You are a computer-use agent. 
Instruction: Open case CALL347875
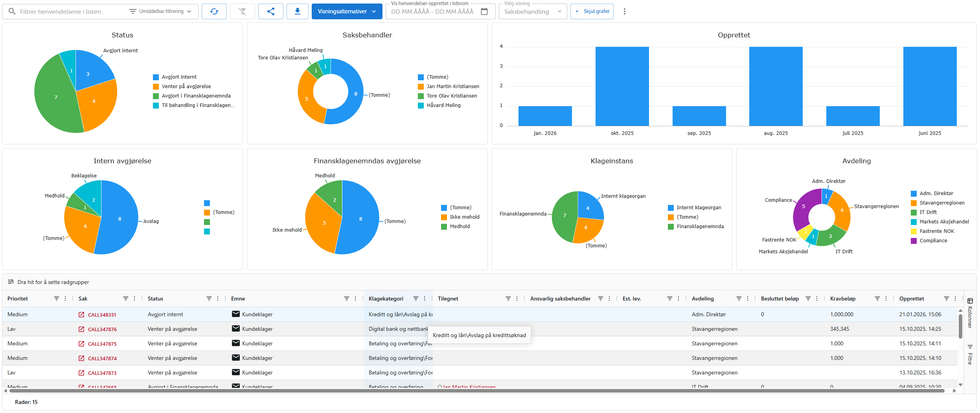(102, 343)
